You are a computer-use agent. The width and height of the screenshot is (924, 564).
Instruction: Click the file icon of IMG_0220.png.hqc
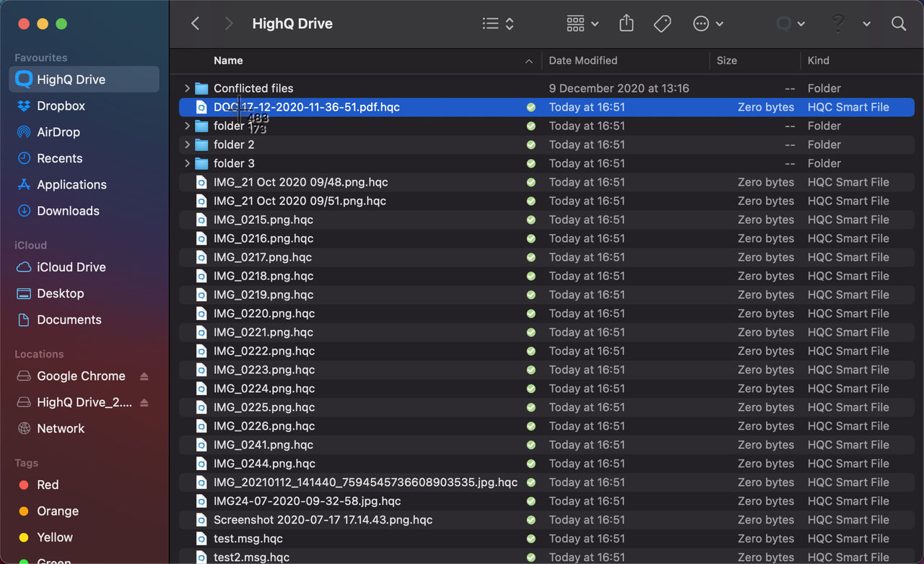(201, 313)
